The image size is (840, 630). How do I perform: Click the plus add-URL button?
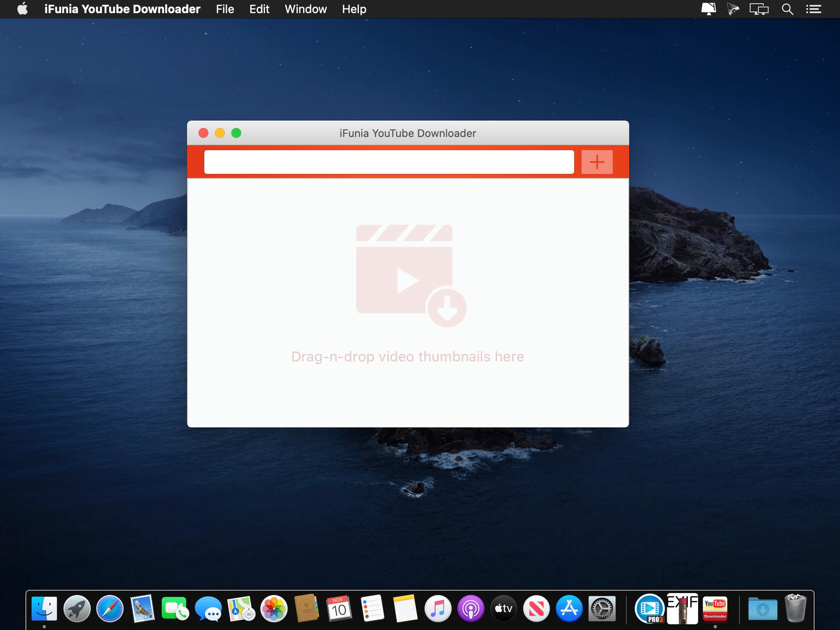click(x=597, y=162)
